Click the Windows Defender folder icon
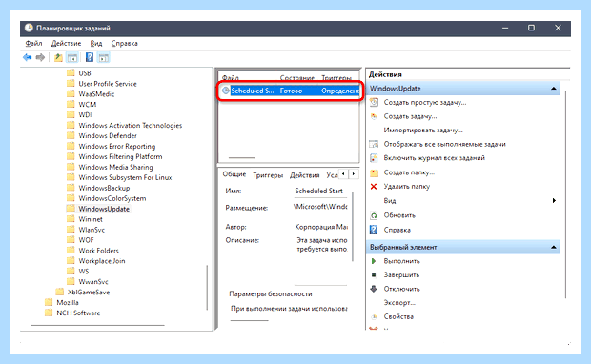Screen dimensions: 591x364 click(x=71, y=135)
